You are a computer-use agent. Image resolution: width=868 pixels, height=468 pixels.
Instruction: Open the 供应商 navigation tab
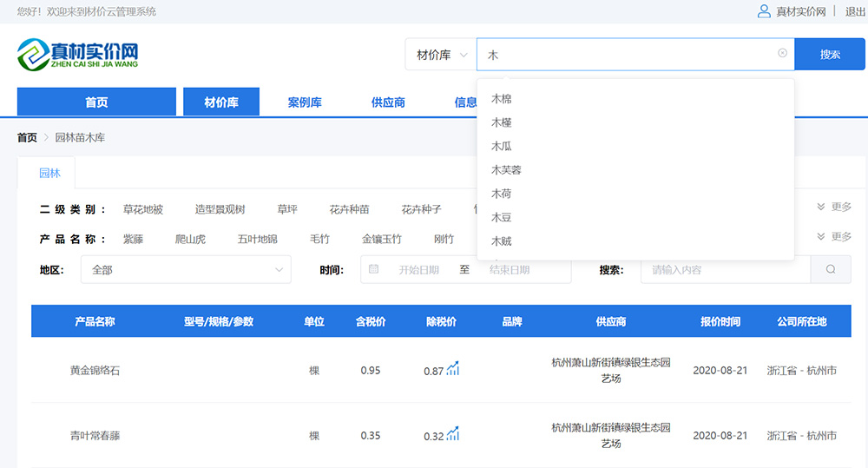[x=388, y=102]
